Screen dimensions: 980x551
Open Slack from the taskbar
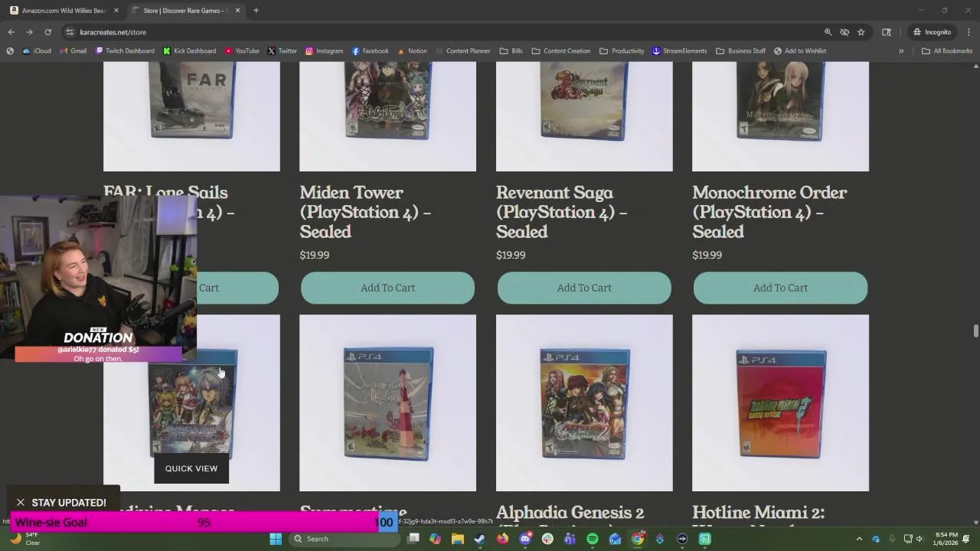(547, 539)
